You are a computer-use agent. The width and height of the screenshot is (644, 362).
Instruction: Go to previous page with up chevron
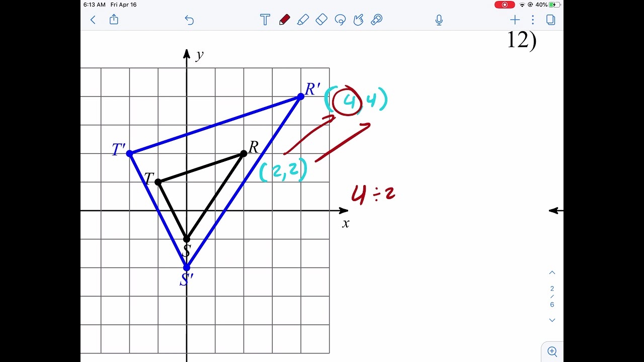[x=552, y=273]
